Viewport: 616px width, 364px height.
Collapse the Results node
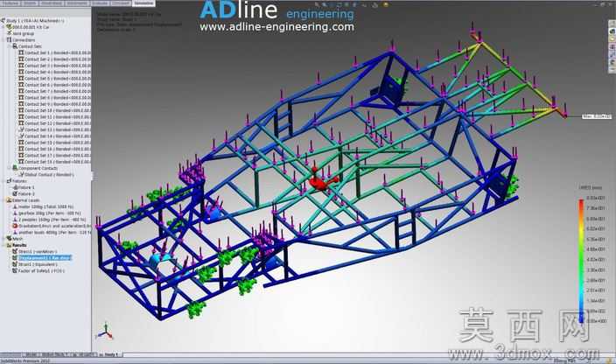point(3,245)
